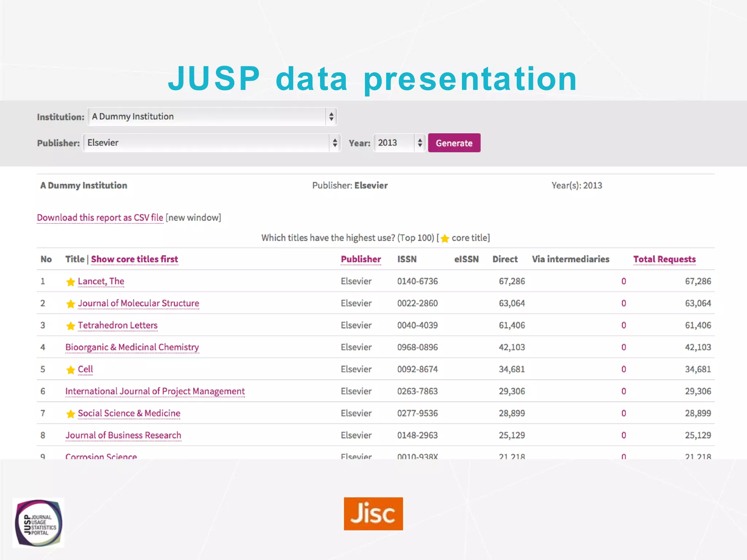Click ISSN 0092-8674 cell
747x560 pixels.
(418, 369)
